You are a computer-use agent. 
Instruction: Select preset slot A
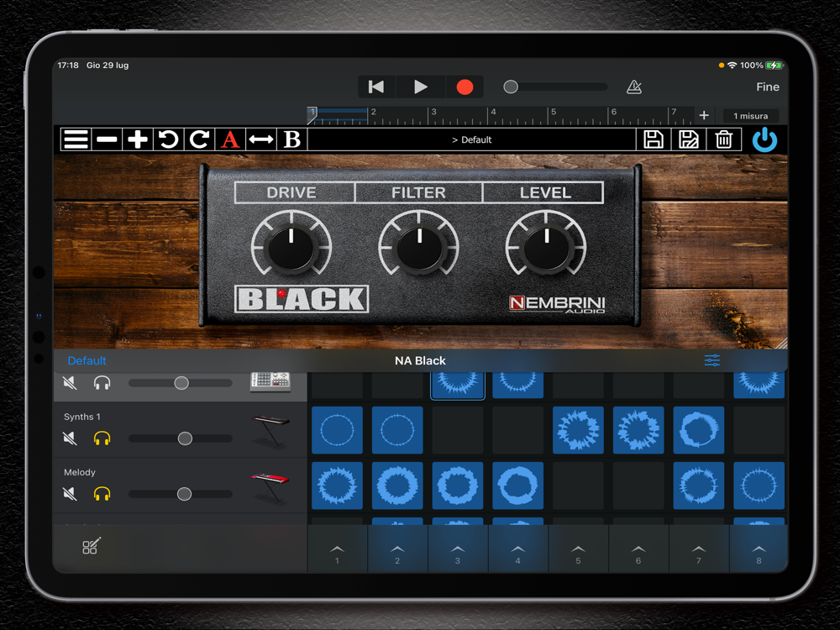coord(230,139)
